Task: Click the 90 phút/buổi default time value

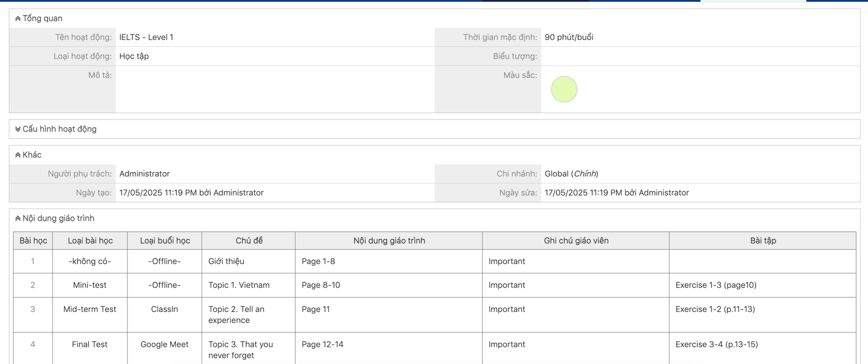Action: click(569, 37)
